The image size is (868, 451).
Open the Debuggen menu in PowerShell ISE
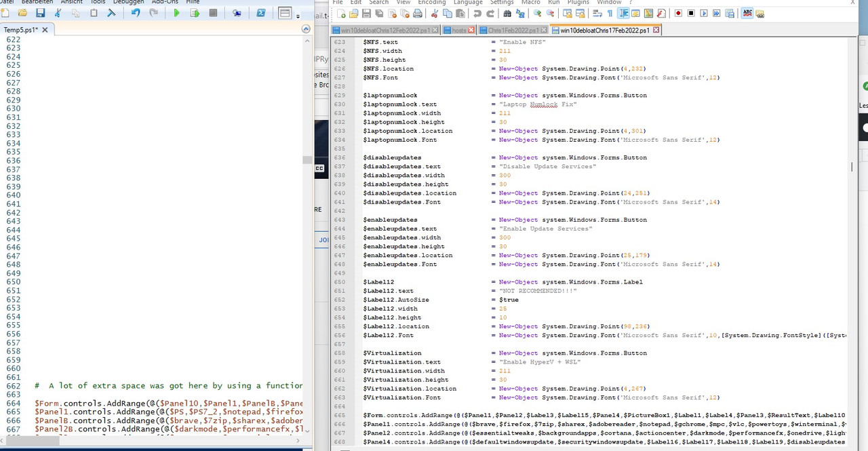click(128, 2)
